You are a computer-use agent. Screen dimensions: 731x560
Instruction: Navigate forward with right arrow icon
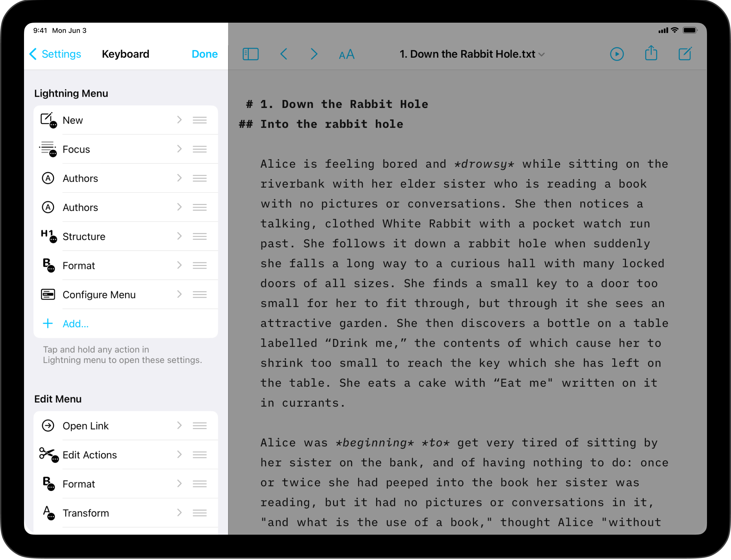(314, 54)
